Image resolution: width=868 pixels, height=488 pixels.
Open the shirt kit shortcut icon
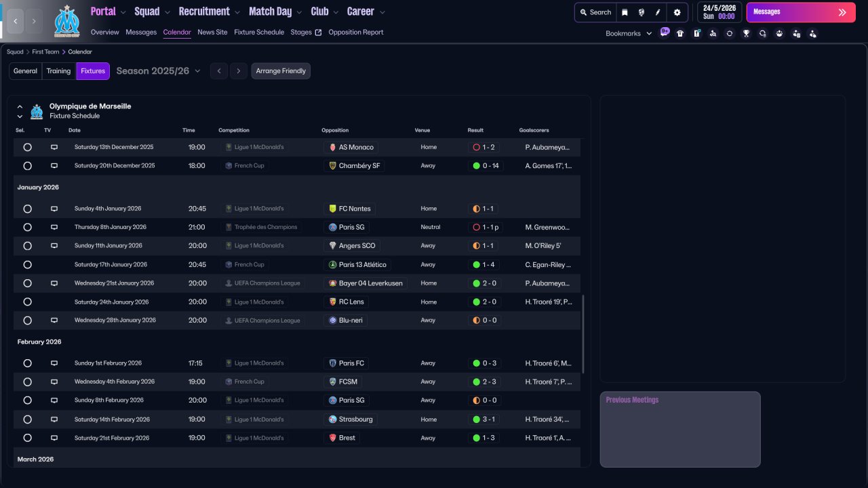point(680,33)
